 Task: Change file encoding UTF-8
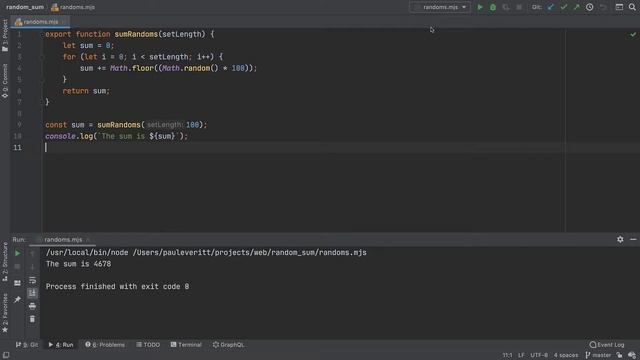pos(539,356)
